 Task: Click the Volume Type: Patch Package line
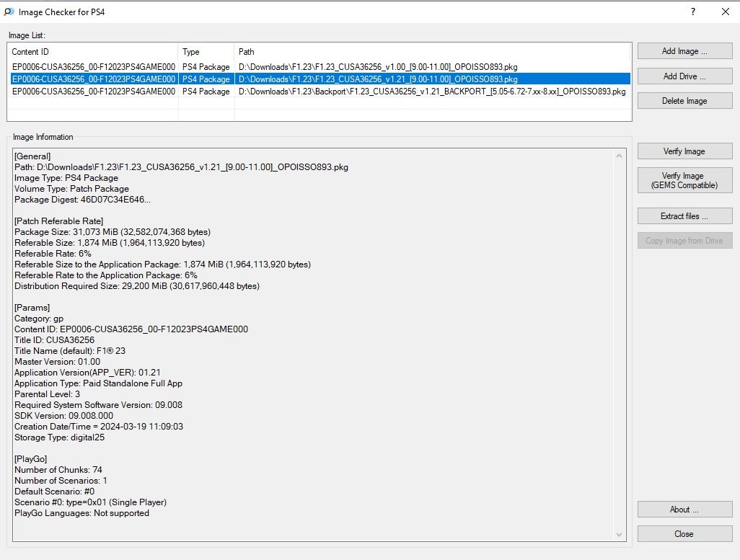point(71,189)
